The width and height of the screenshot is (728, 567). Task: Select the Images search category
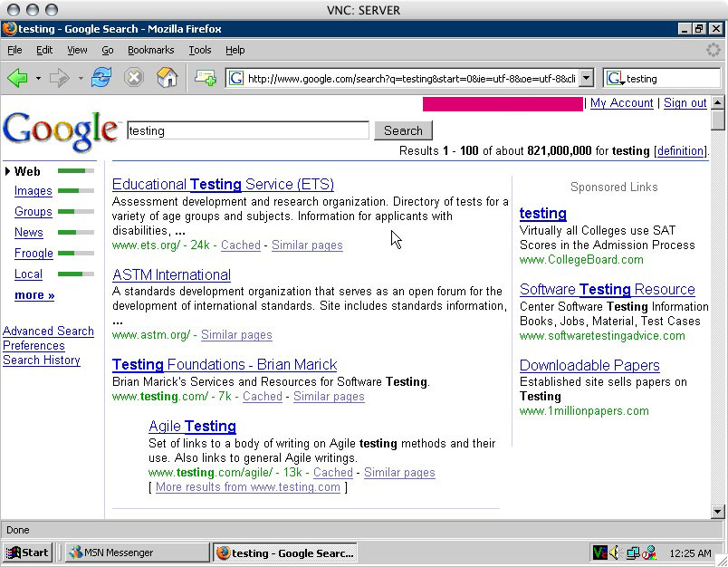click(33, 191)
